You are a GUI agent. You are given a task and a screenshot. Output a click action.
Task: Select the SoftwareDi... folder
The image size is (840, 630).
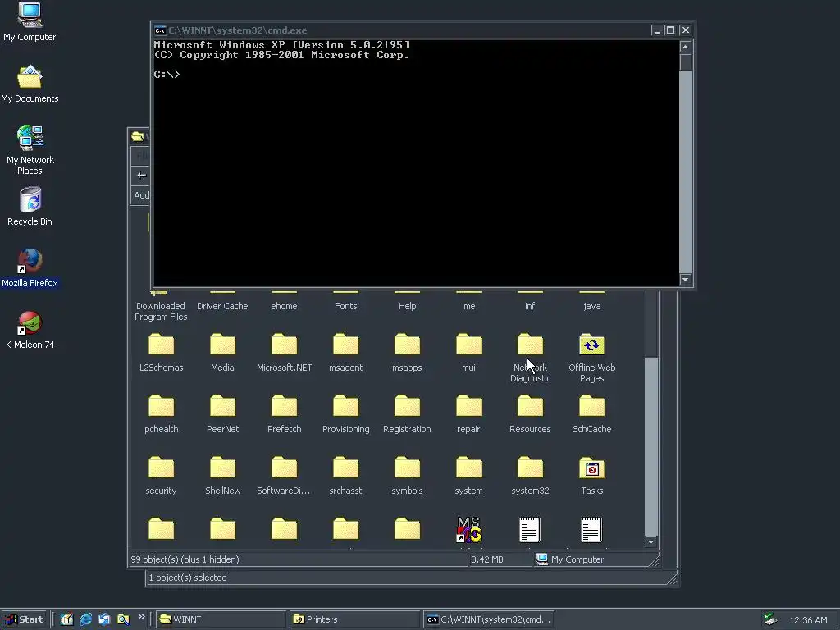tap(284, 476)
